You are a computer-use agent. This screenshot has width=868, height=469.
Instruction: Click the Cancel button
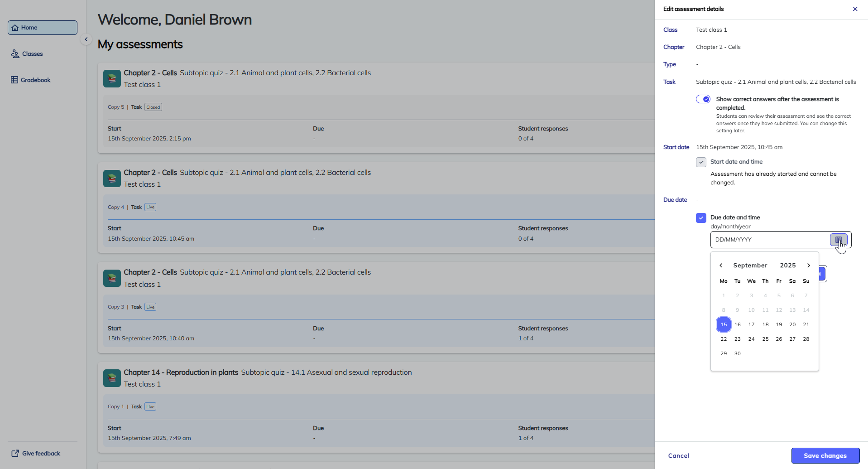[x=679, y=456]
